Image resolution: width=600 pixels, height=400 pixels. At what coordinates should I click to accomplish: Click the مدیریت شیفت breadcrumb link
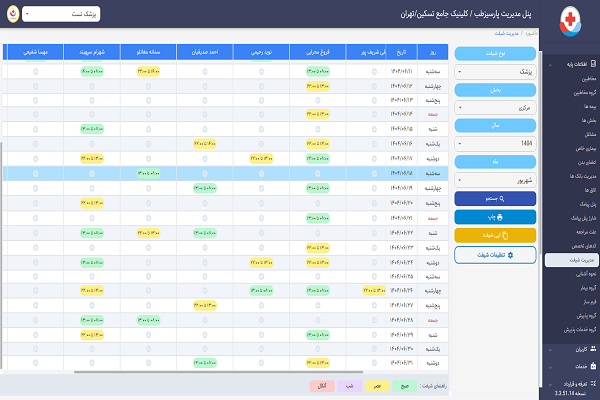[x=506, y=33]
